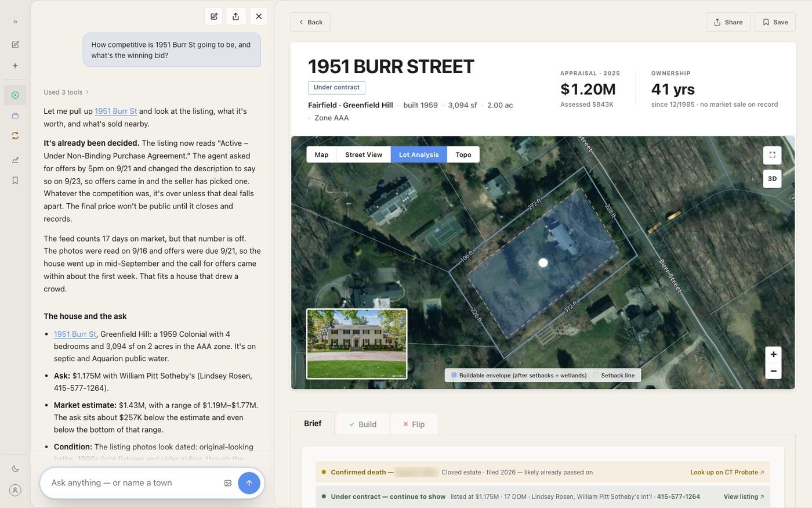Open new chat compose icon in sidebar
The image size is (812, 508).
pyautogui.click(x=15, y=45)
